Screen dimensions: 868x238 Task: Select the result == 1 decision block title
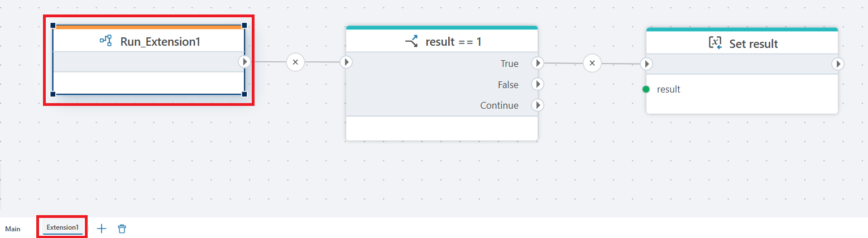point(453,42)
